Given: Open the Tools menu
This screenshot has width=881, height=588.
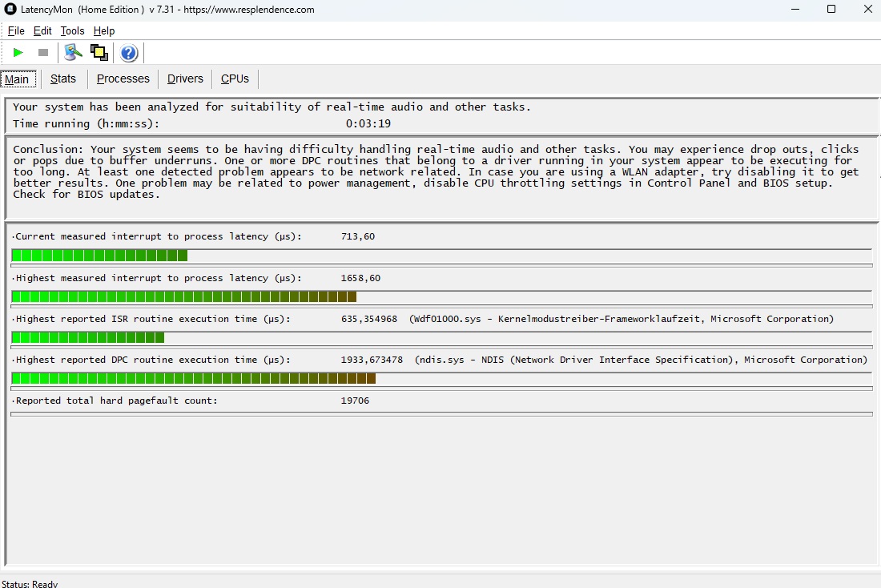Looking at the screenshot, I should tap(72, 30).
